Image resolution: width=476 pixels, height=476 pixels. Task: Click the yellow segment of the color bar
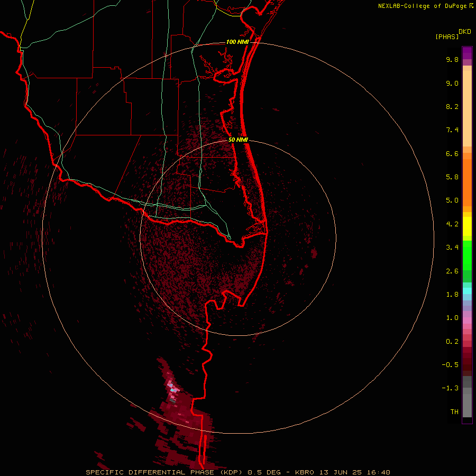467,226
